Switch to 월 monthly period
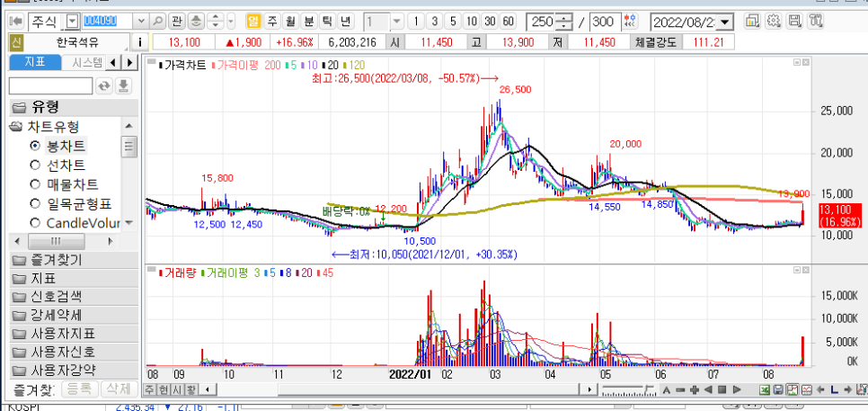Image resolution: width=868 pixels, height=411 pixels. coord(290,22)
